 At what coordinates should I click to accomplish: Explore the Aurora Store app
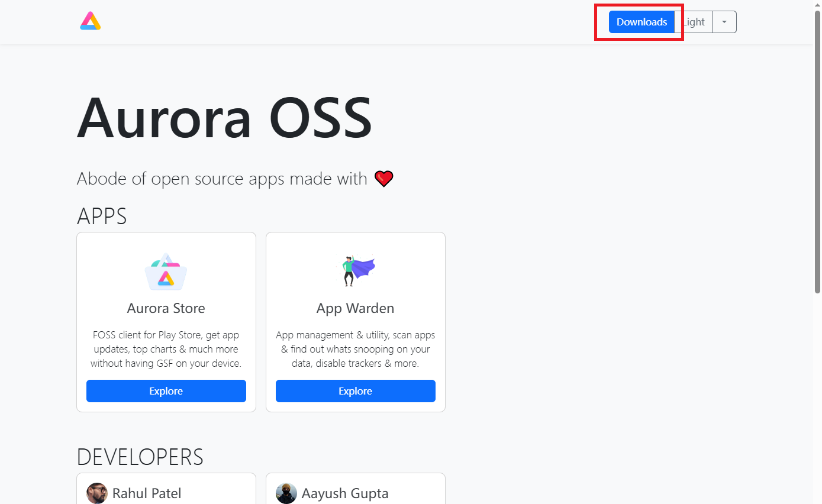[x=166, y=391]
